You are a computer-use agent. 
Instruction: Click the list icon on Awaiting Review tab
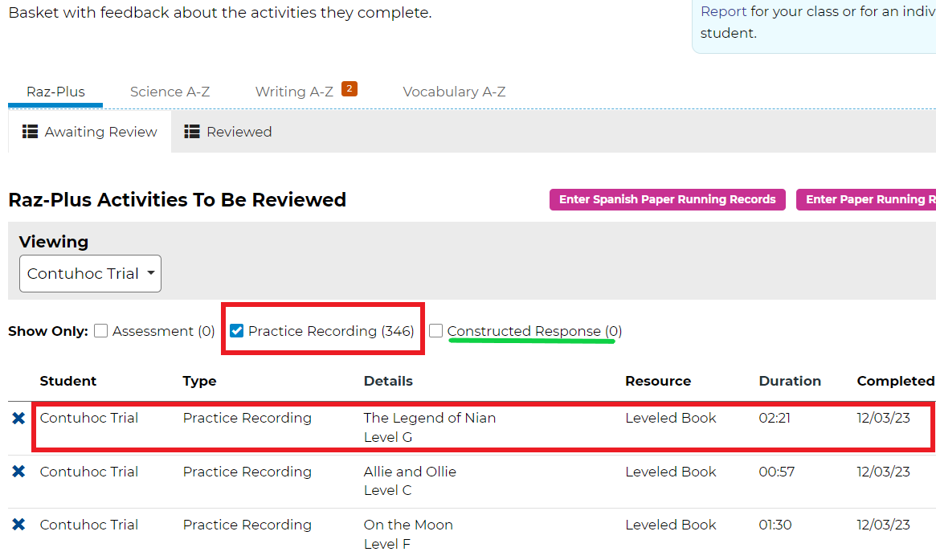point(31,132)
